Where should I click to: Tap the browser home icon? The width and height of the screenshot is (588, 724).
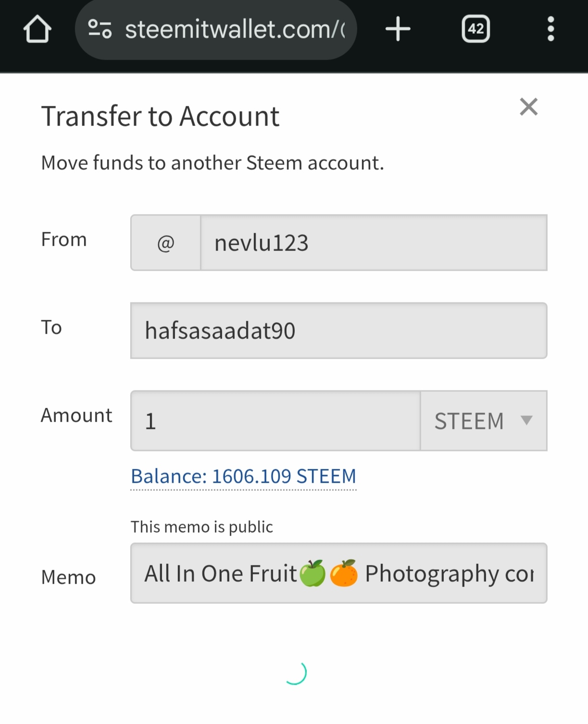click(38, 29)
